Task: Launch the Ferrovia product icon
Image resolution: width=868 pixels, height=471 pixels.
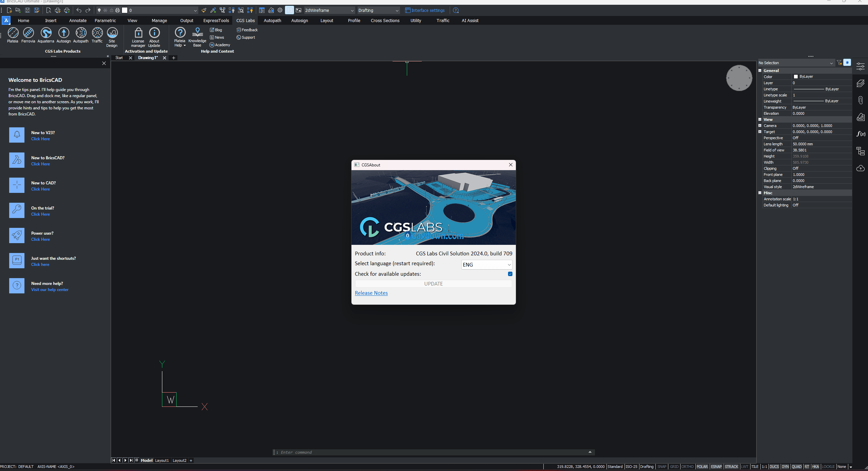Action: [28, 35]
